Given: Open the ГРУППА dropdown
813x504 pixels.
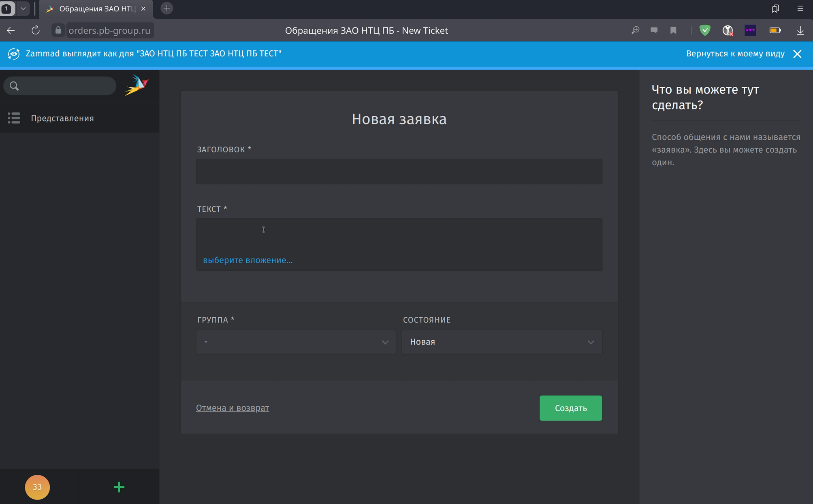Looking at the screenshot, I should [x=296, y=342].
